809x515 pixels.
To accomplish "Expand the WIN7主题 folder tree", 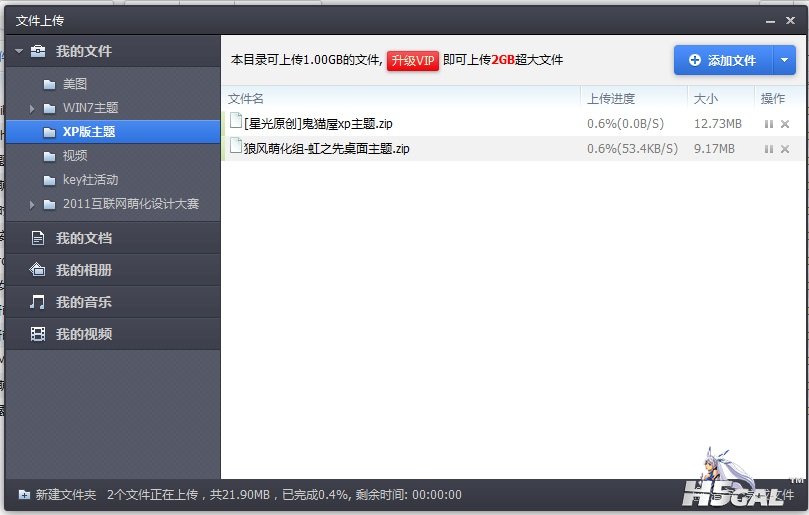I will pyautogui.click(x=32, y=108).
